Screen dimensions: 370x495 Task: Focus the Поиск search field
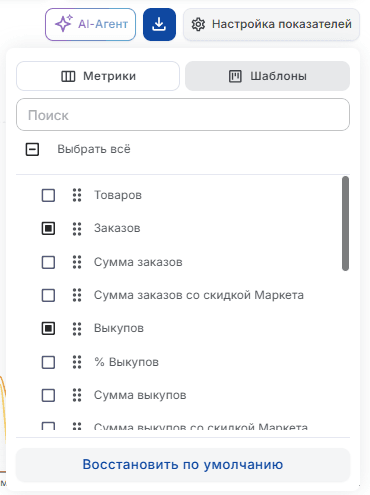[183, 115]
